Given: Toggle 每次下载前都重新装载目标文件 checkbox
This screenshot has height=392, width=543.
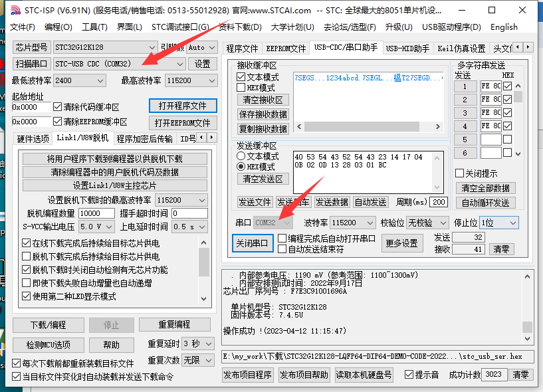Looking at the screenshot, I should pyautogui.click(x=16, y=363).
